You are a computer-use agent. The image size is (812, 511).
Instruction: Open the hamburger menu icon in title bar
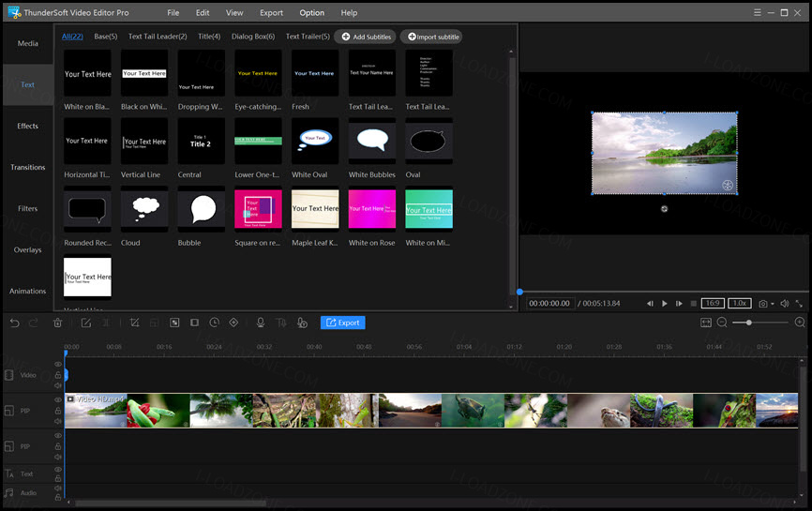coord(757,12)
